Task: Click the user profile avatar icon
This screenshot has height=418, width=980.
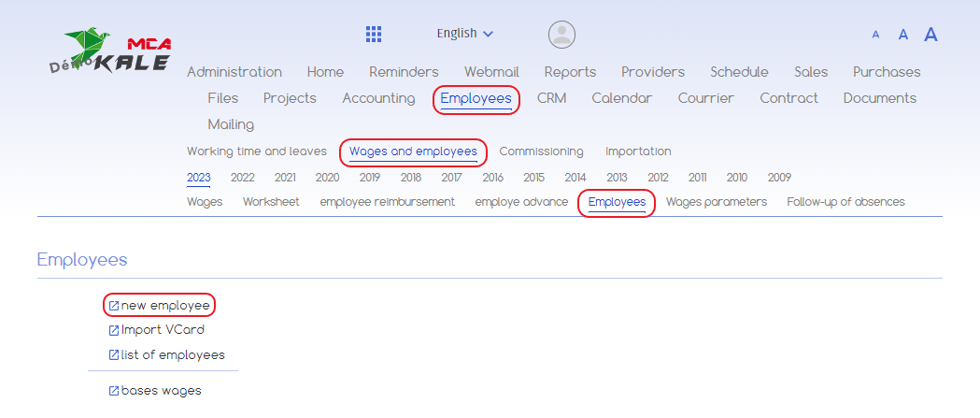Action: 561,35
